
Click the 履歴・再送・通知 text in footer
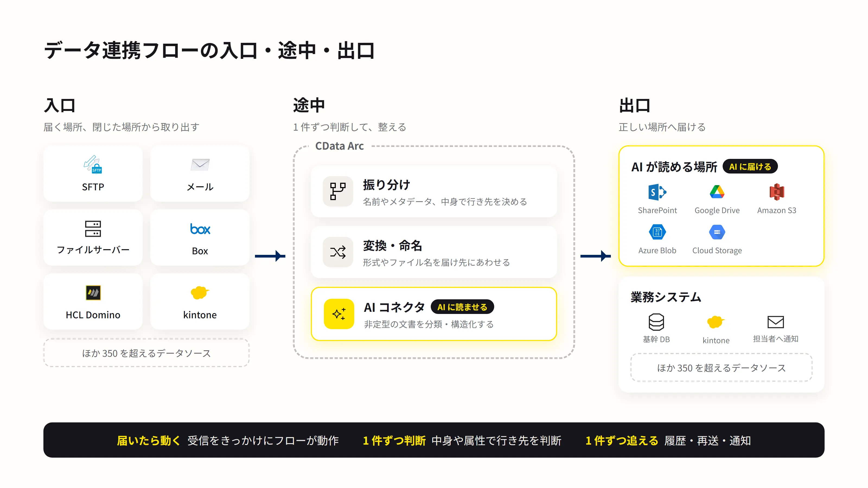[707, 440]
